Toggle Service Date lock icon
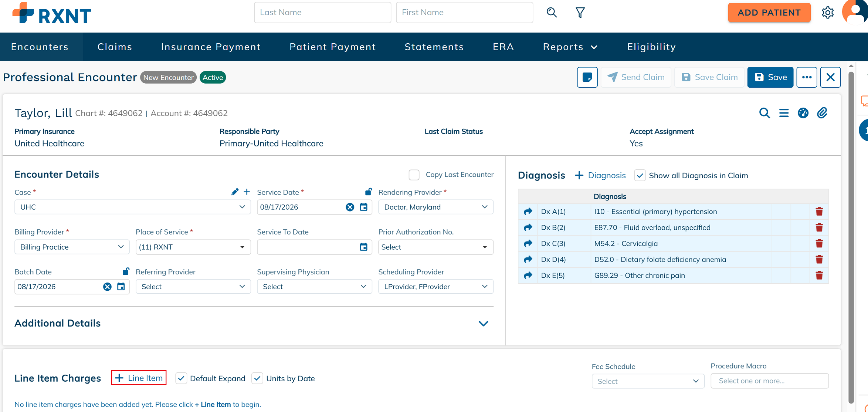 [368, 191]
